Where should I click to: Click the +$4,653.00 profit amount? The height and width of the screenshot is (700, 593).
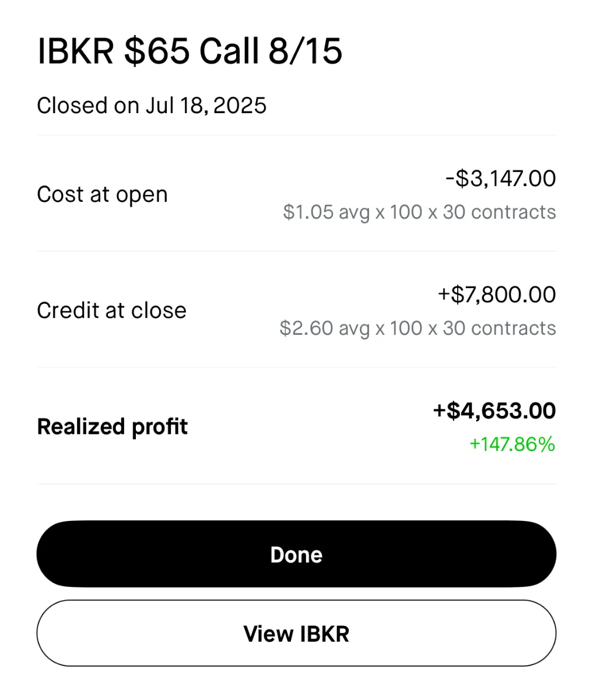[494, 411]
